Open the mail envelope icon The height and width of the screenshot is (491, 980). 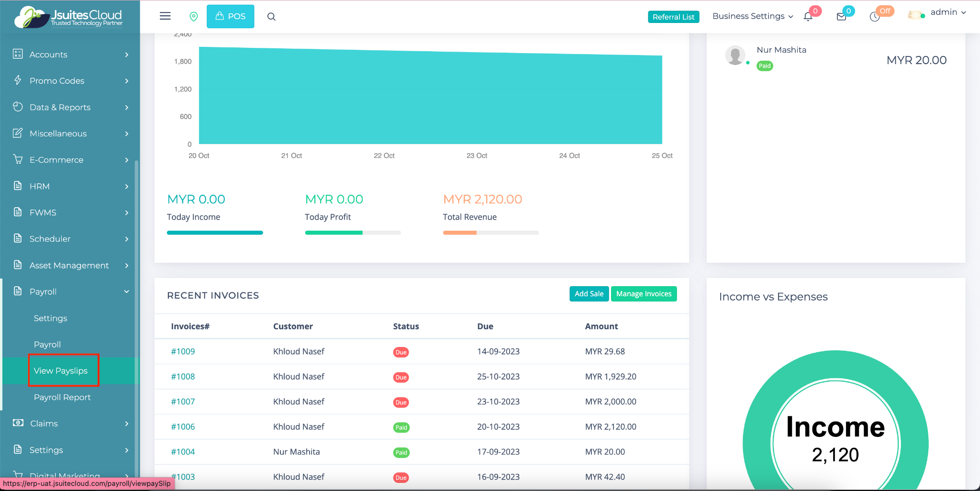[x=841, y=17]
